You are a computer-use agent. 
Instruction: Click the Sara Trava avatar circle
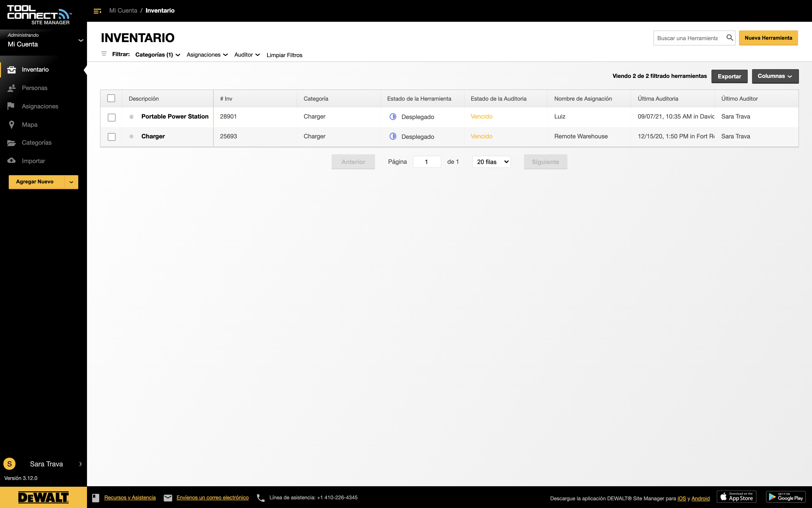(x=9, y=464)
